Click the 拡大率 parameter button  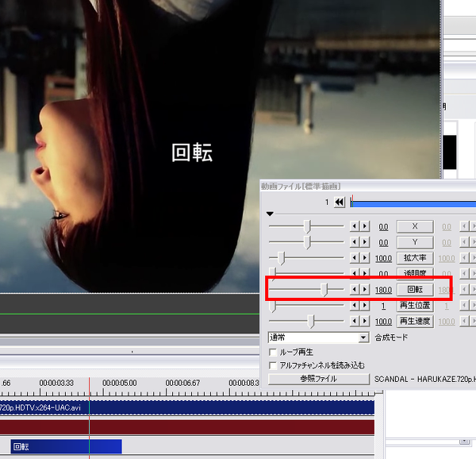[414, 258]
